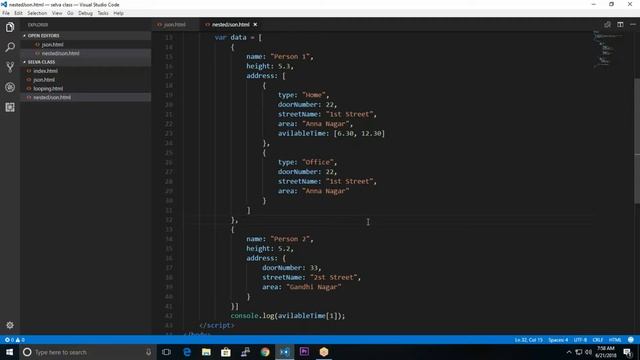Click the taskbar clock and date

[606, 352]
